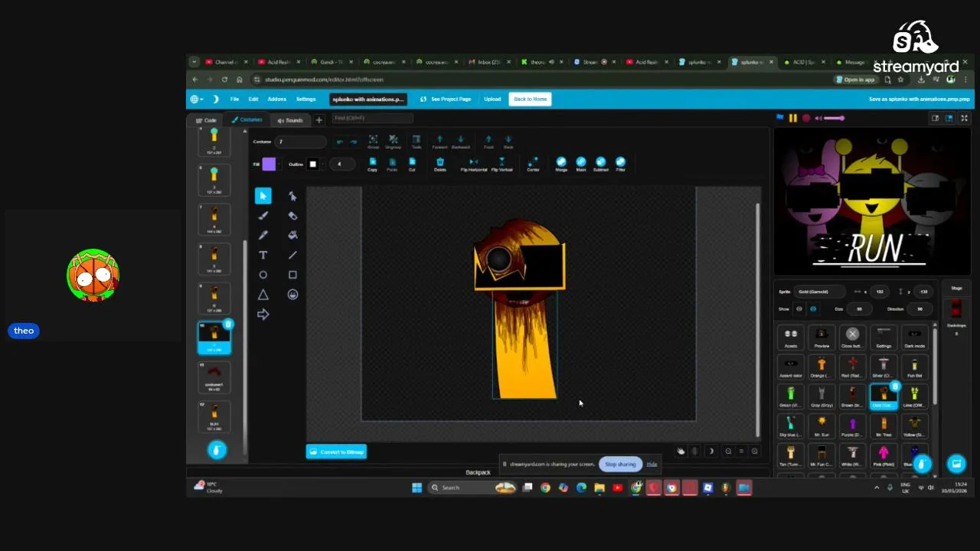Click the white Outline color swatch

click(x=312, y=164)
